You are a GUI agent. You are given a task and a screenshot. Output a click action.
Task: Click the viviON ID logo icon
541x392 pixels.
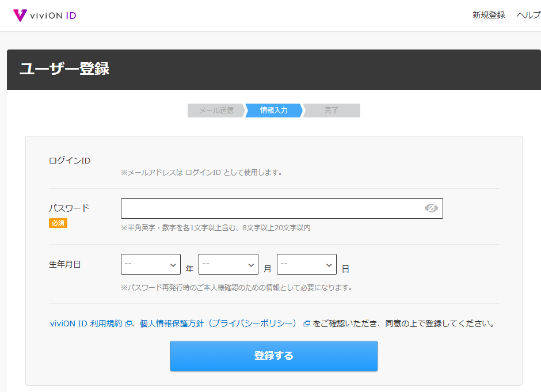20,15
